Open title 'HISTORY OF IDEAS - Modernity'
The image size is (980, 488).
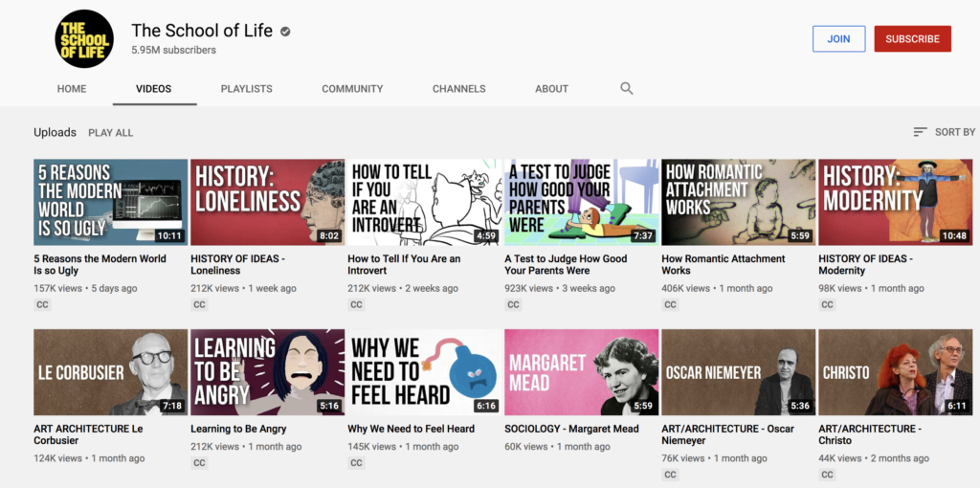tap(865, 264)
